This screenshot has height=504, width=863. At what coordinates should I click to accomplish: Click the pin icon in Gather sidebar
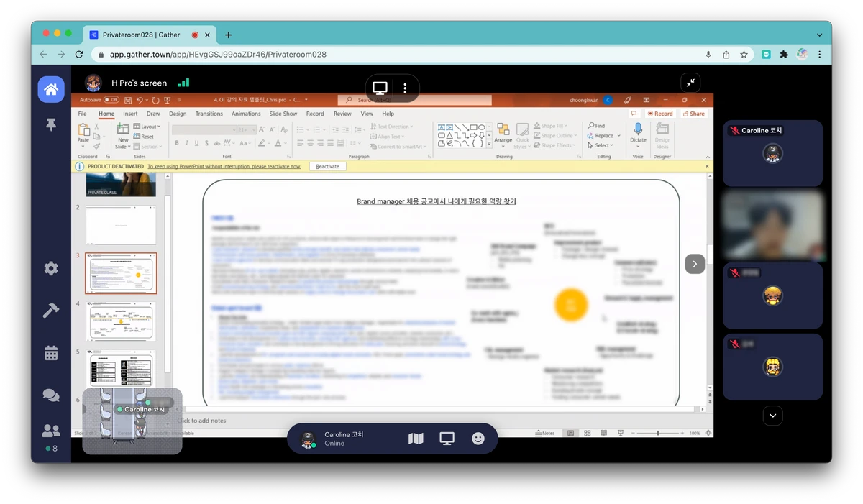pos(51,125)
